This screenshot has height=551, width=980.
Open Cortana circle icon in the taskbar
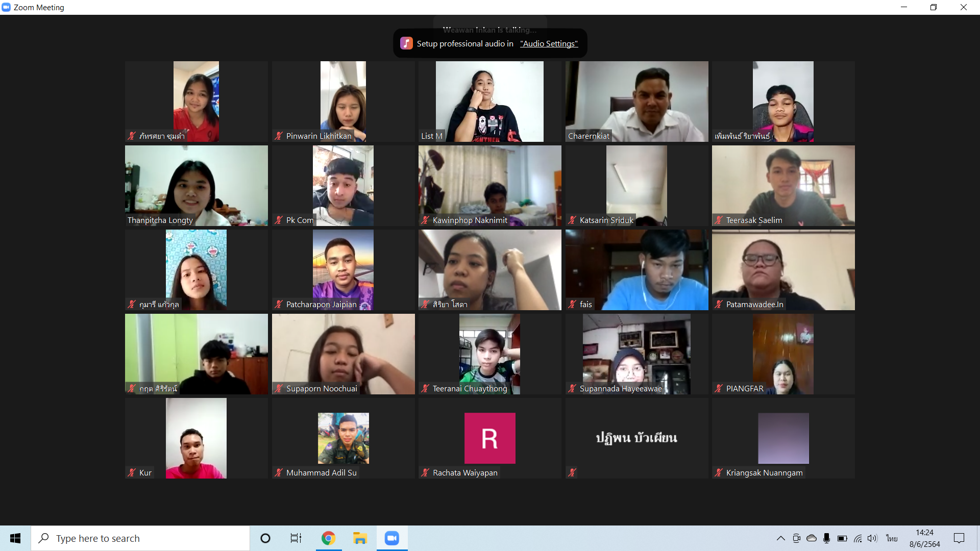tap(265, 538)
